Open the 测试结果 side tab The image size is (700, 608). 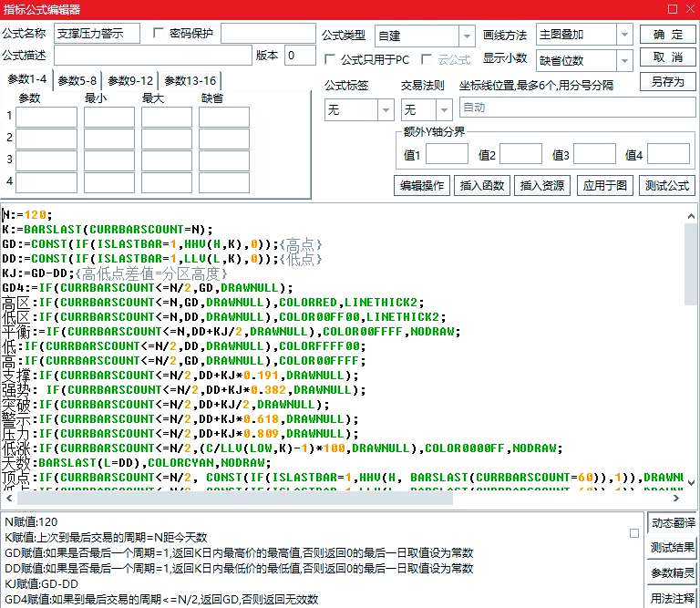[x=673, y=548]
